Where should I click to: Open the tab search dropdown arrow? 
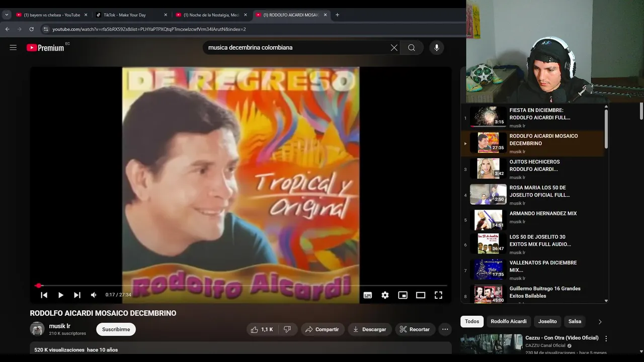[x=7, y=15]
